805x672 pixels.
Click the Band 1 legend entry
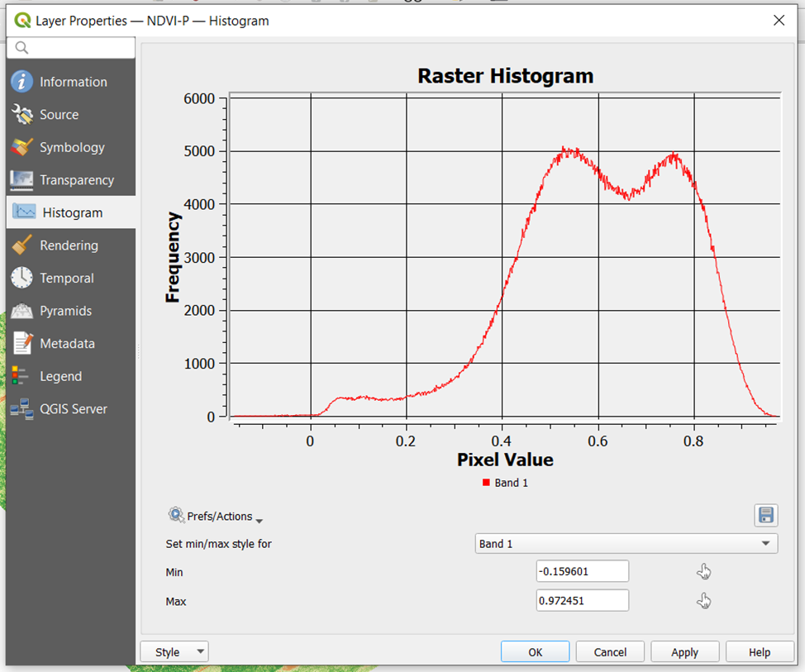pyautogui.click(x=505, y=483)
